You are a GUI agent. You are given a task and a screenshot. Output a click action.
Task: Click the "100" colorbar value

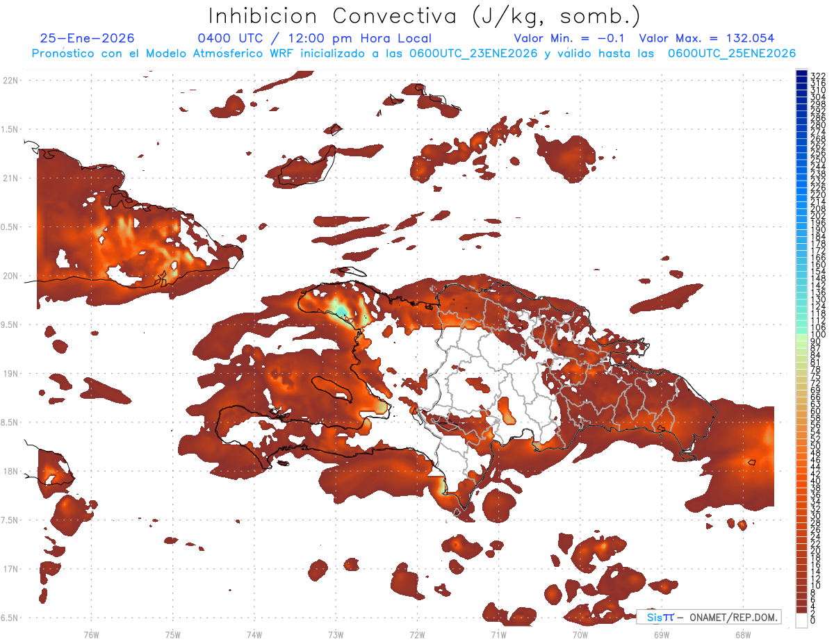click(818, 335)
